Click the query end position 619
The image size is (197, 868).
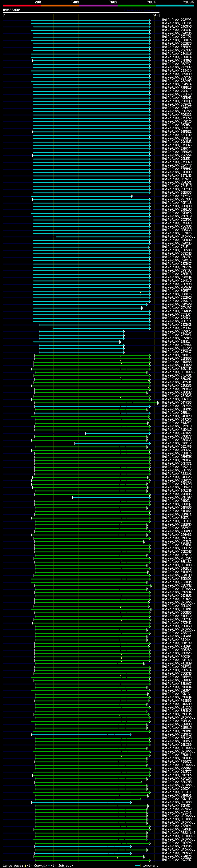[x=155, y=15]
